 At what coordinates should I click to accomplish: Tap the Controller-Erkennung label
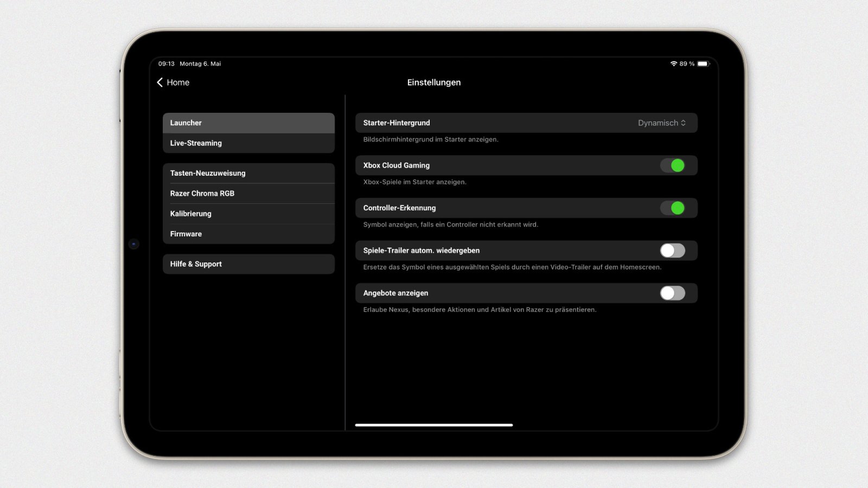point(399,208)
